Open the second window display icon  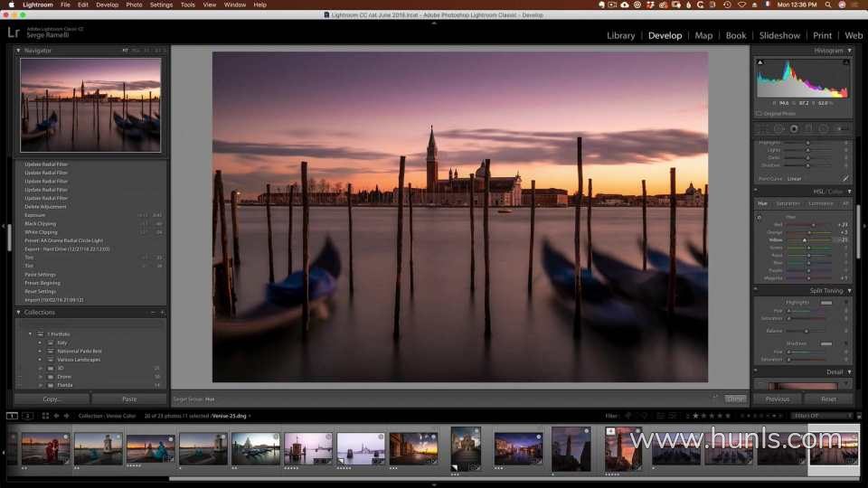(x=28, y=416)
